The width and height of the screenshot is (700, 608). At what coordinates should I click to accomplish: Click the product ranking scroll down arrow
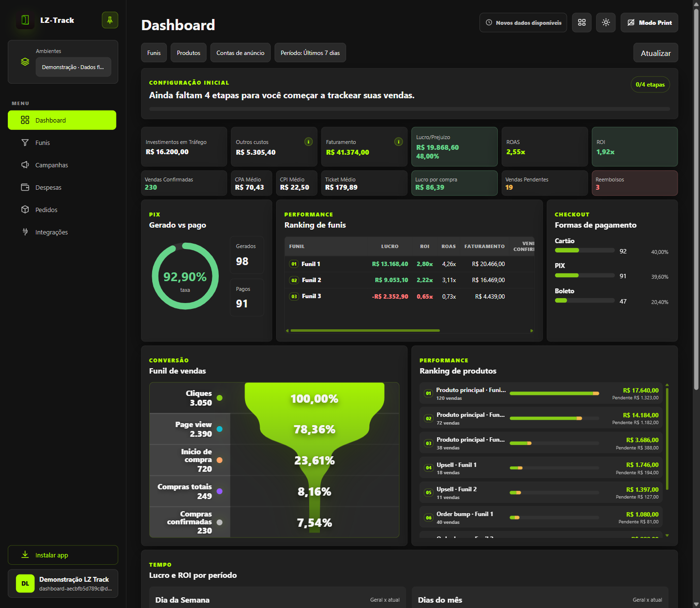pyautogui.click(x=667, y=536)
